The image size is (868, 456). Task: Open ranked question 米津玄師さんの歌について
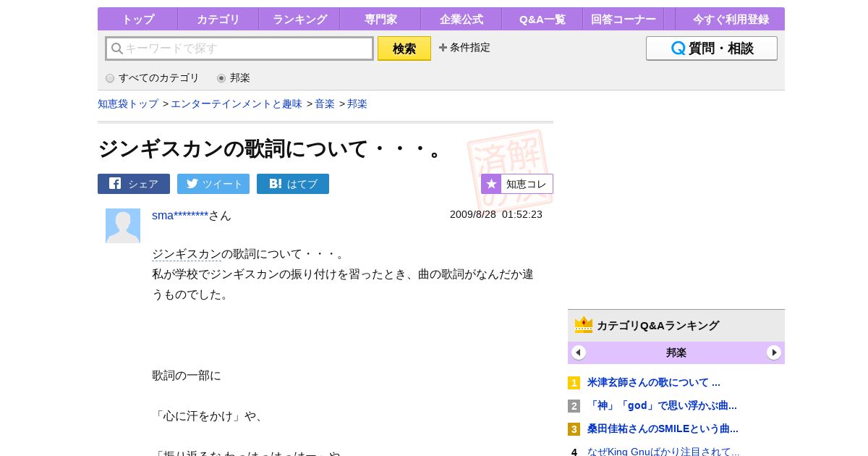point(654,382)
